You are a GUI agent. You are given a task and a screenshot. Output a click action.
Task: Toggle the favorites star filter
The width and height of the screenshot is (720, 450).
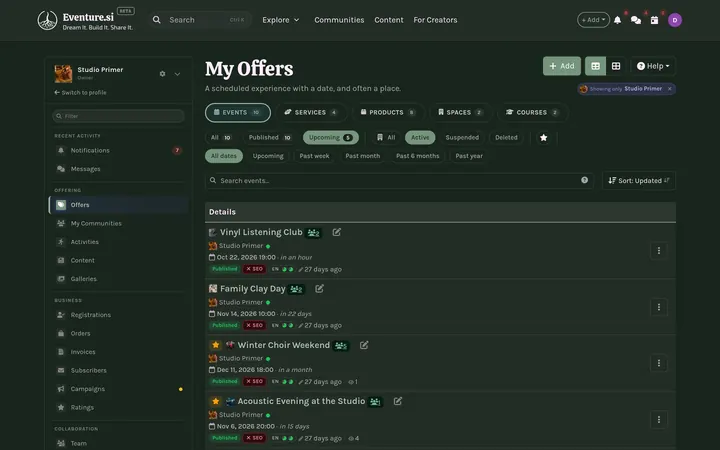pyautogui.click(x=544, y=138)
